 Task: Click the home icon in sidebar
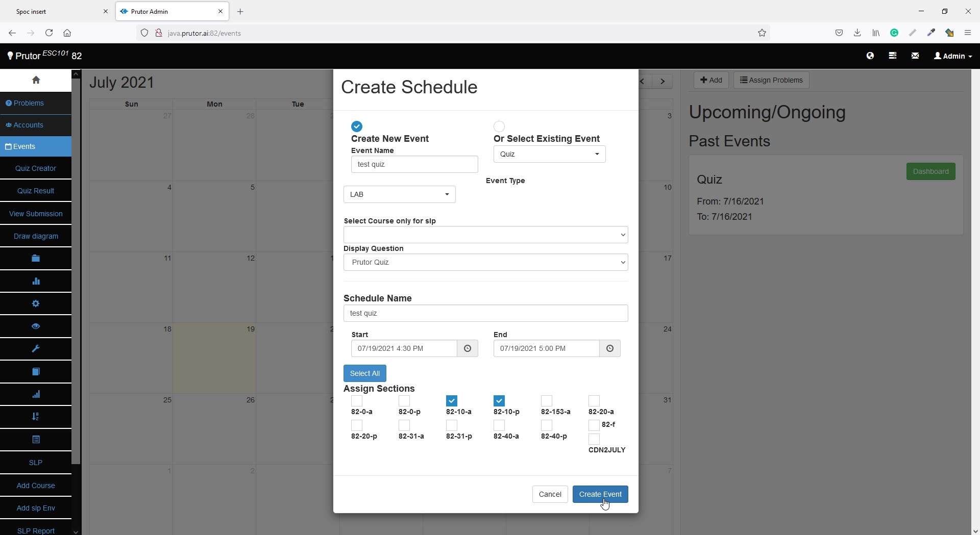[36, 80]
